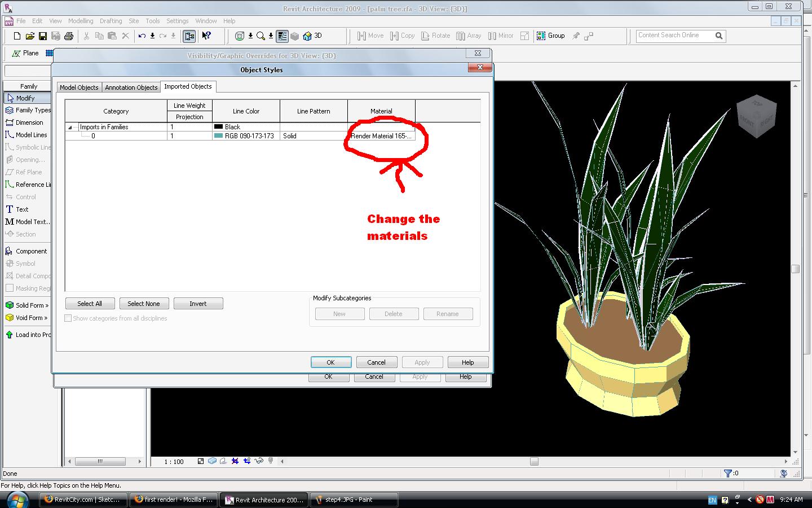Collapse the Imports in Families tree node
This screenshot has width=812, height=508.
pyautogui.click(x=70, y=128)
